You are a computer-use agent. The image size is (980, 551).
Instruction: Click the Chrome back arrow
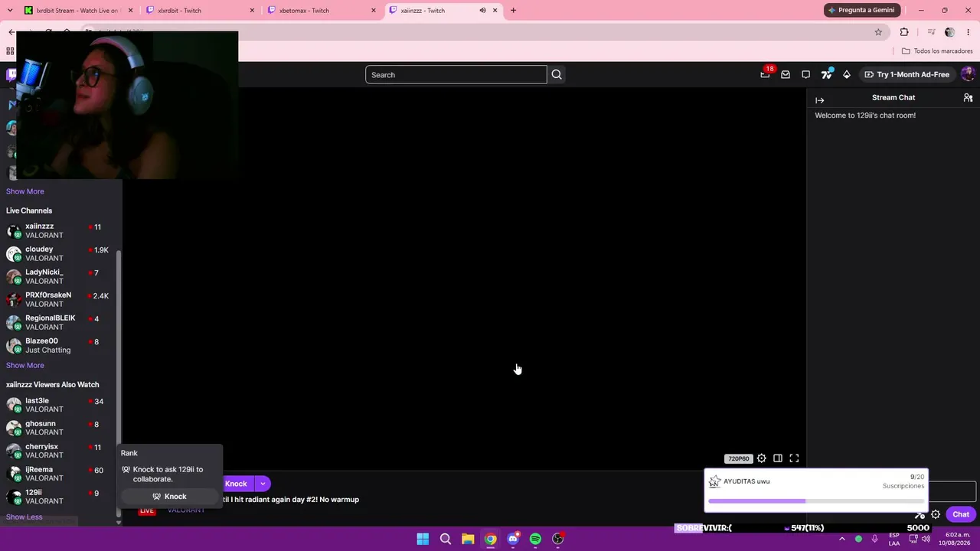coord(11,32)
